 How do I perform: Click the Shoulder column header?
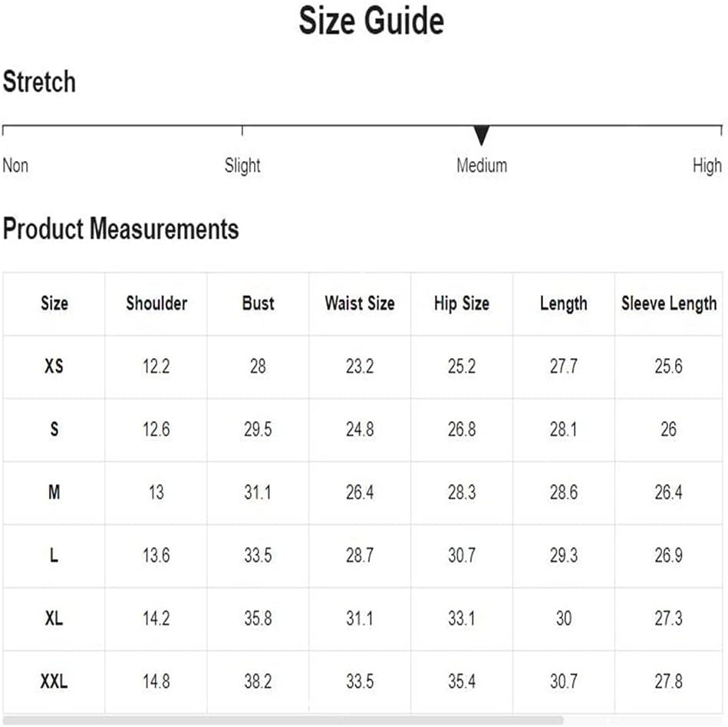pyautogui.click(x=156, y=303)
